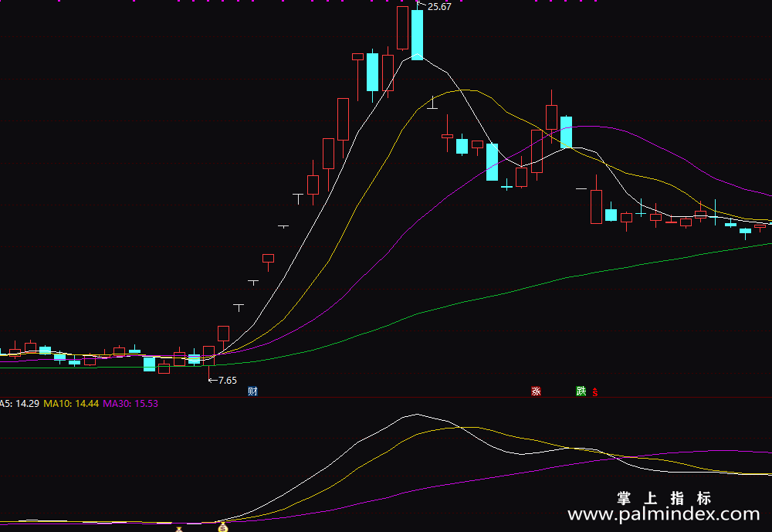Click the red 涨 rise marker icon
The image size is (772, 532).
(537, 391)
